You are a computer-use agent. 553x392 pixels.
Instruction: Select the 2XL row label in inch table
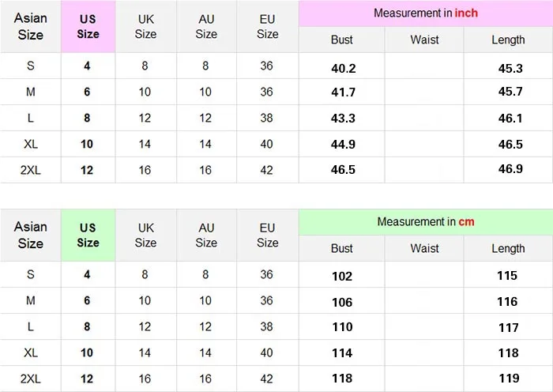coord(30,170)
